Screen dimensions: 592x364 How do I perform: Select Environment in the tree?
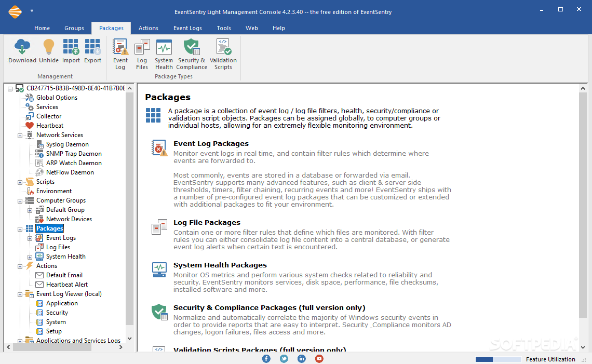[x=54, y=191]
